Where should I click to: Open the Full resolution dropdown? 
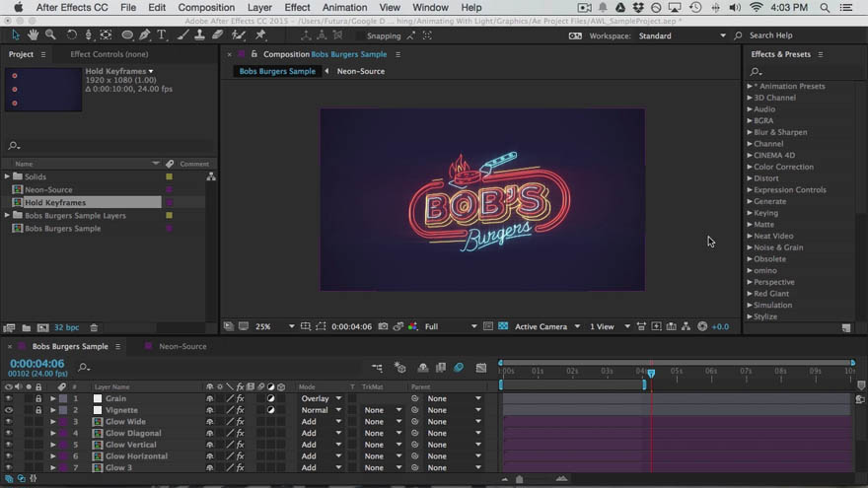point(451,326)
